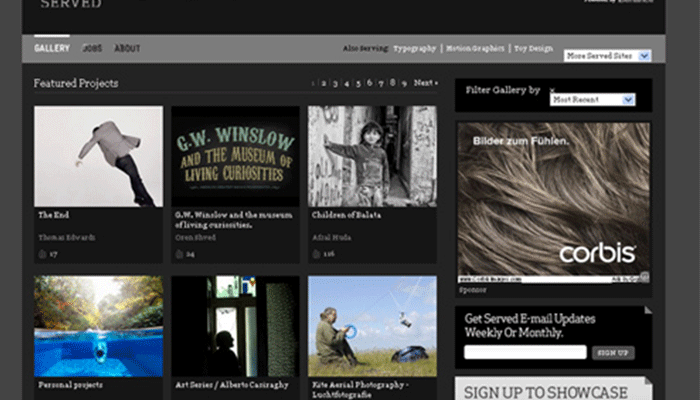Open the Corbis sponsor advertisement
Image resolution: width=700 pixels, height=400 pixels.
554,203
